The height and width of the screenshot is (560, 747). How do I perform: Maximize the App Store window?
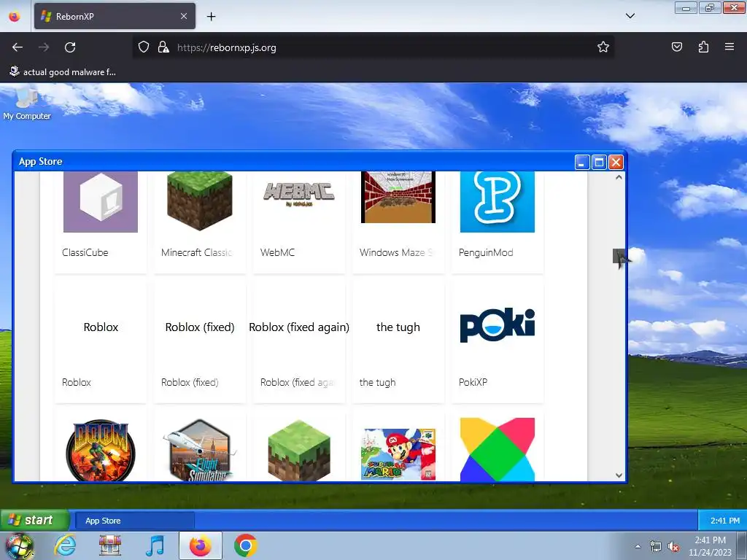pyautogui.click(x=599, y=163)
